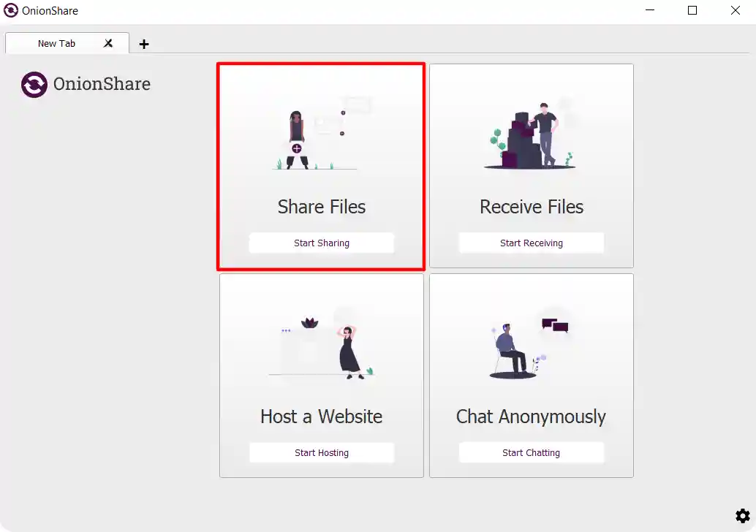This screenshot has width=756, height=532.
Task: Click the Receive Files illustration
Action: 531,135
